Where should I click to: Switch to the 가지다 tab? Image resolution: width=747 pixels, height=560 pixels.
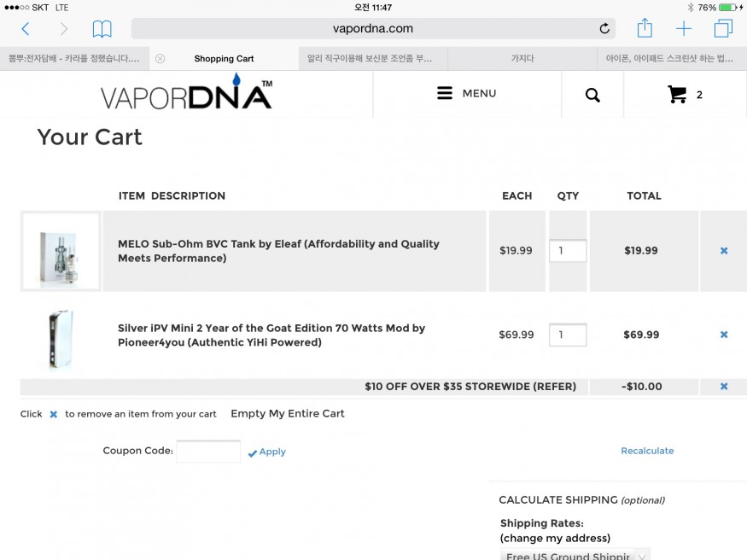[522, 59]
